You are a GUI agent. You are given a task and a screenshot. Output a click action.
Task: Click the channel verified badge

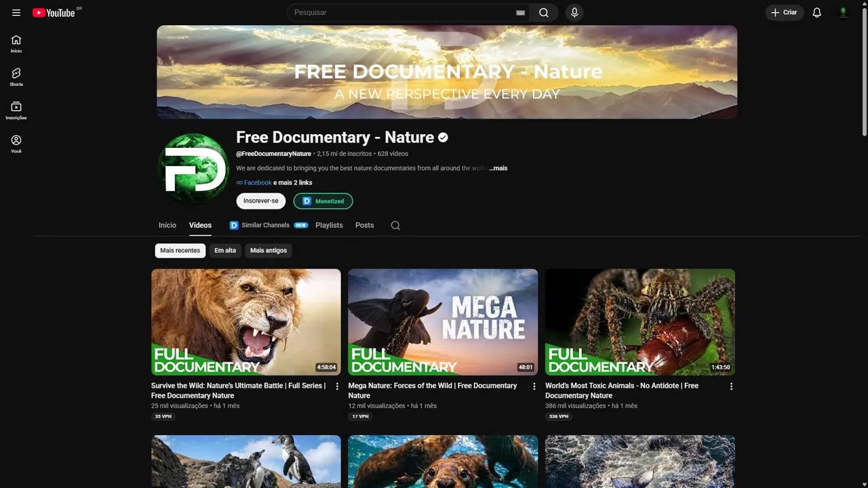click(x=443, y=138)
